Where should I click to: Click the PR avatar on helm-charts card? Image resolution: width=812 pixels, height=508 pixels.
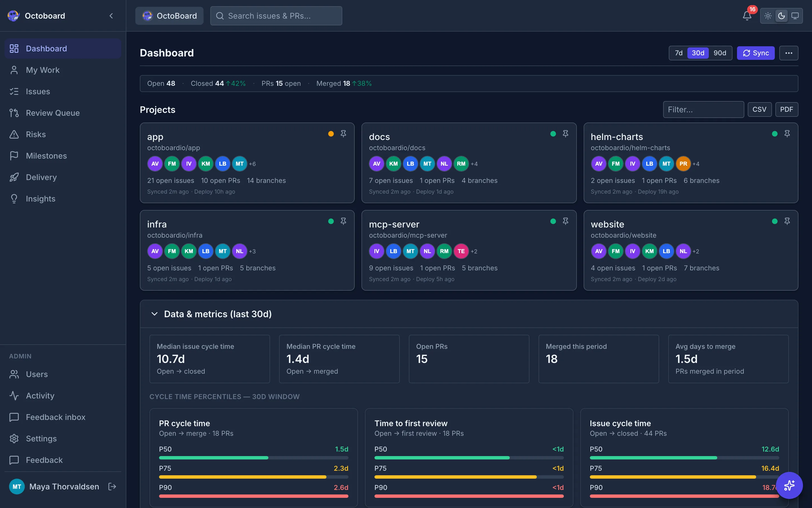coord(683,164)
